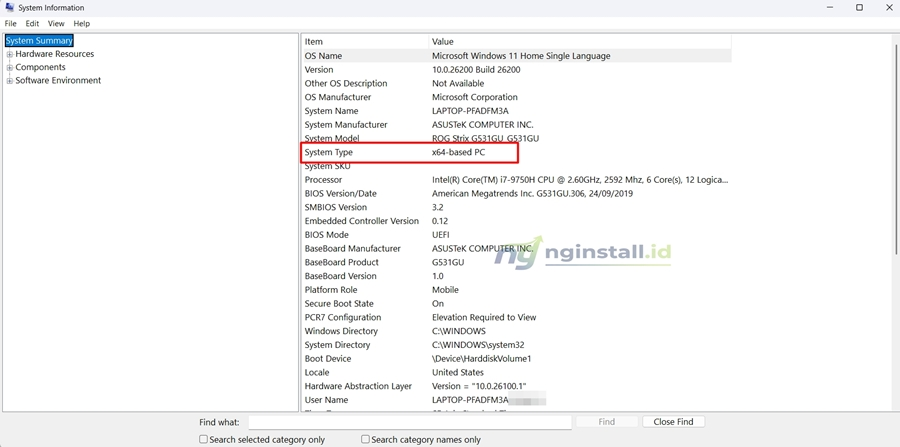Click the value 'x64-based PC'

point(459,152)
